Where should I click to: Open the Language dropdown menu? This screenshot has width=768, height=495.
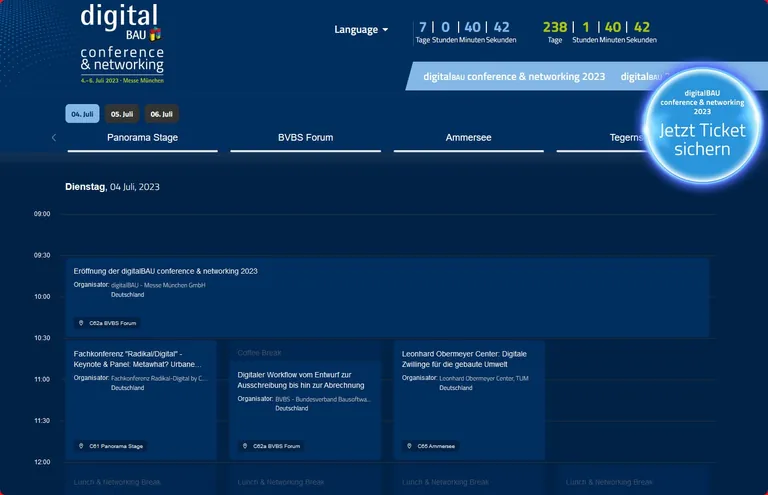pyautogui.click(x=361, y=30)
